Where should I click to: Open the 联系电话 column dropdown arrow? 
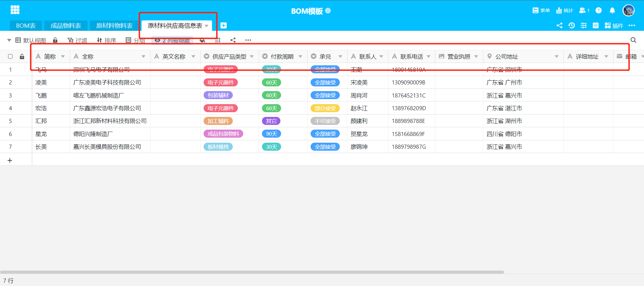(429, 56)
